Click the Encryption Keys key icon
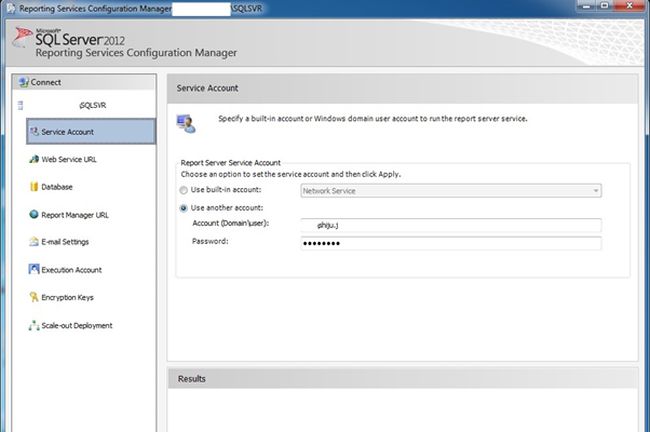 click(x=34, y=297)
